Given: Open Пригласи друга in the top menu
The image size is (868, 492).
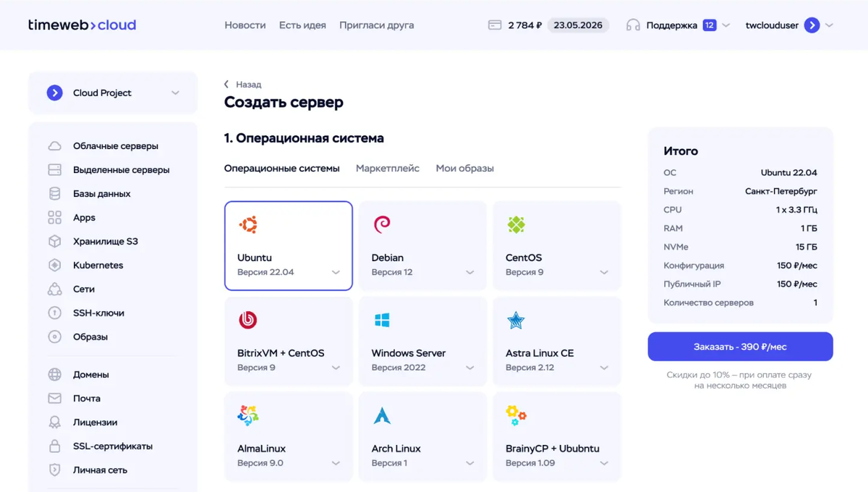Looking at the screenshot, I should pyautogui.click(x=377, y=25).
